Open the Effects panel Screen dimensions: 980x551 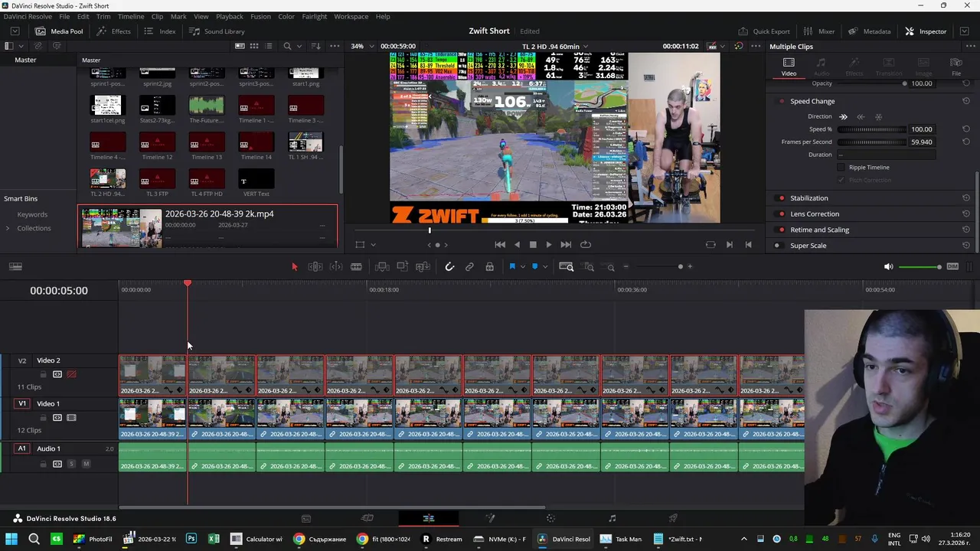(x=113, y=31)
